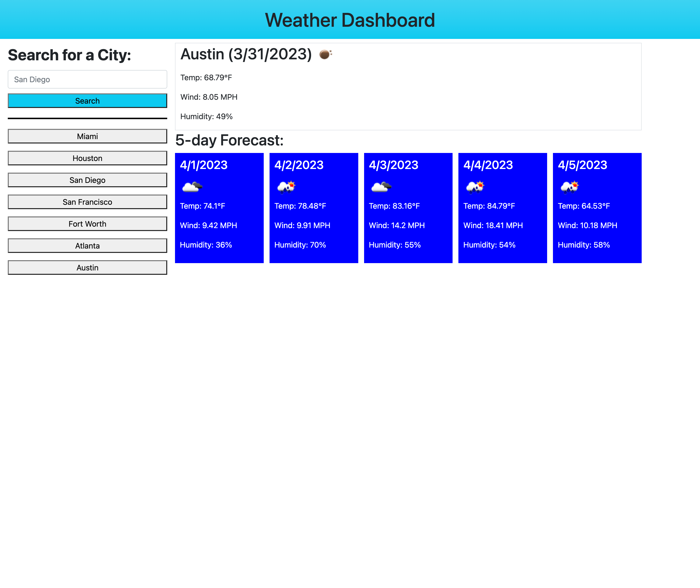Click the Austin button at the list bottom
This screenshot has width=700, height=588.
(x=87, y=267)
